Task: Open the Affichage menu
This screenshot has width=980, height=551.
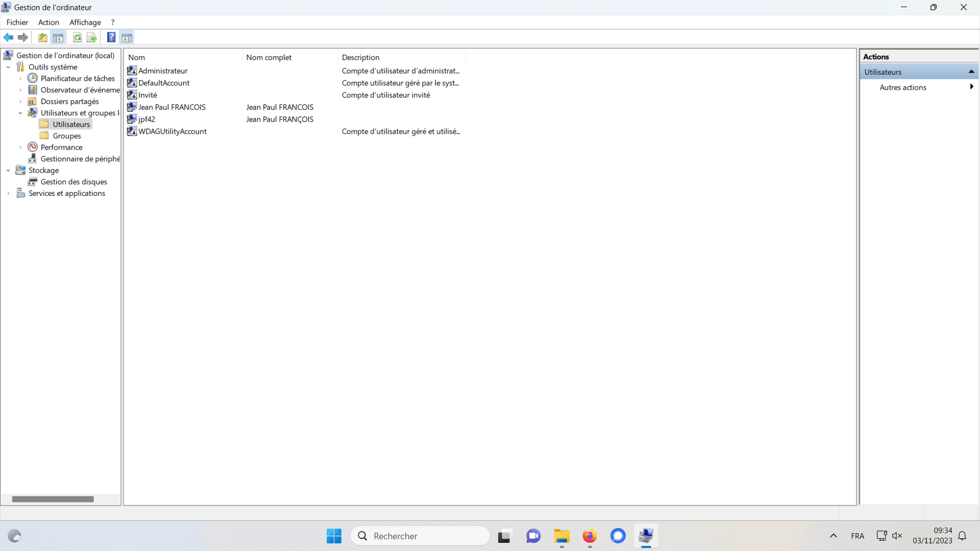Action: pos(85,22)
